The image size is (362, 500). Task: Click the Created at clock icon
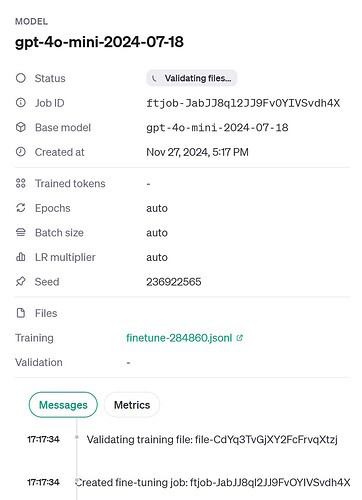(21, 152)
